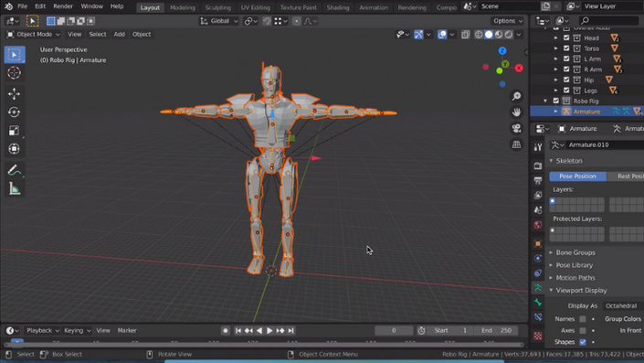Pick the Annotate pencil tool

14,170
